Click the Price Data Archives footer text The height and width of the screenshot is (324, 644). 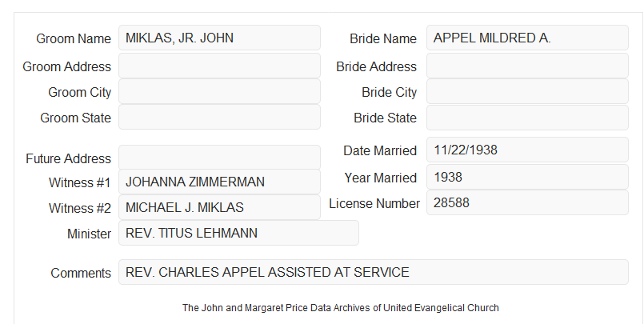pos(341,308)
